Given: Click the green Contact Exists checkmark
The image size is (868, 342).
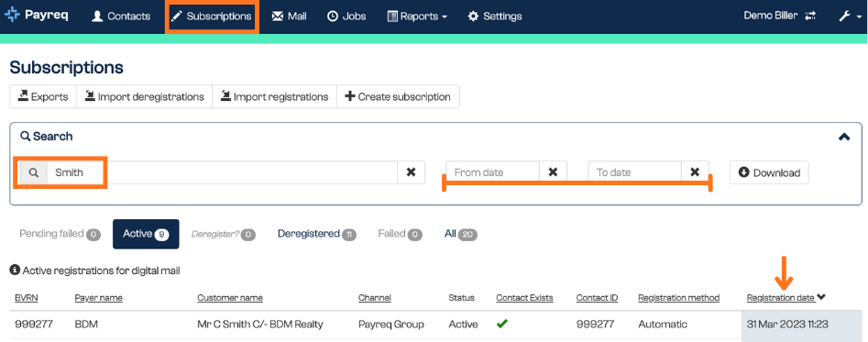Looking at the screenshot, I should 502,325.
